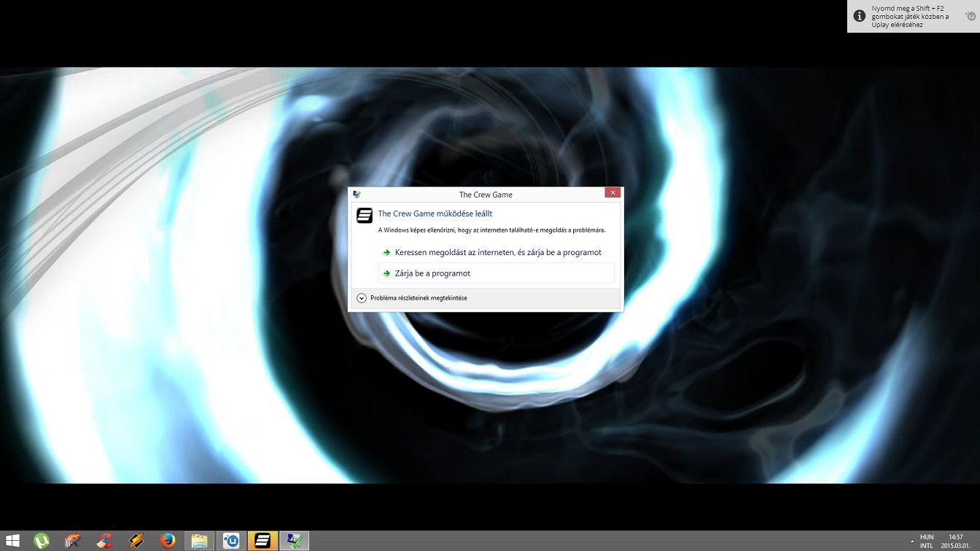Image resolution: width=980 pixels, height=551 pixels.
Task: Open File Explorer from the taskbar
Action: tap(200, 541)
